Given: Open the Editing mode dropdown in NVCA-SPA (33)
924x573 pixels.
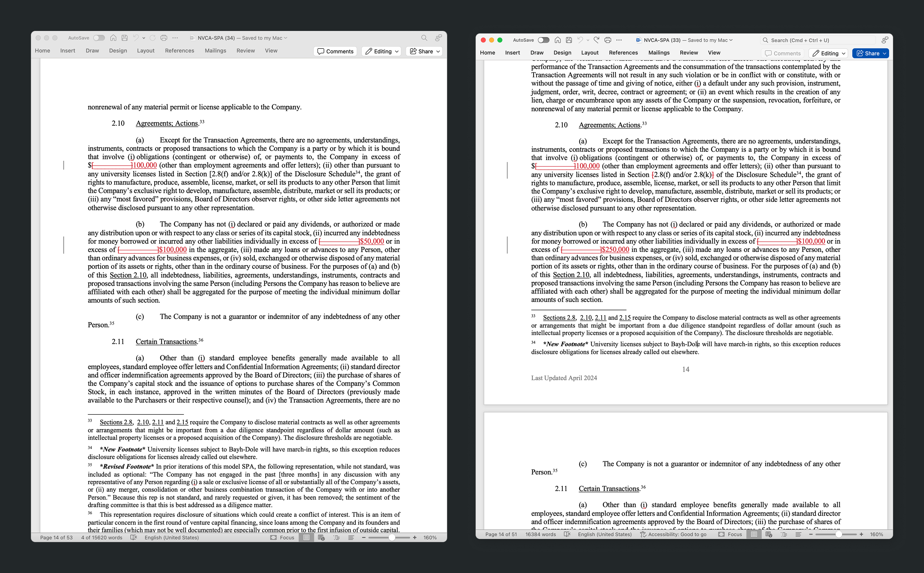Looking at the screenshot, I should [829, 53].
